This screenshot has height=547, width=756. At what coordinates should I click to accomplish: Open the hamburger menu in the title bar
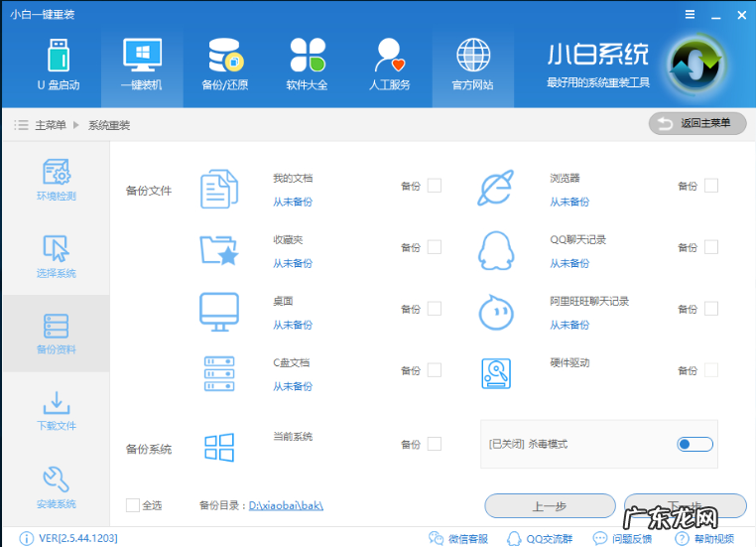click(x=690, y=15)
